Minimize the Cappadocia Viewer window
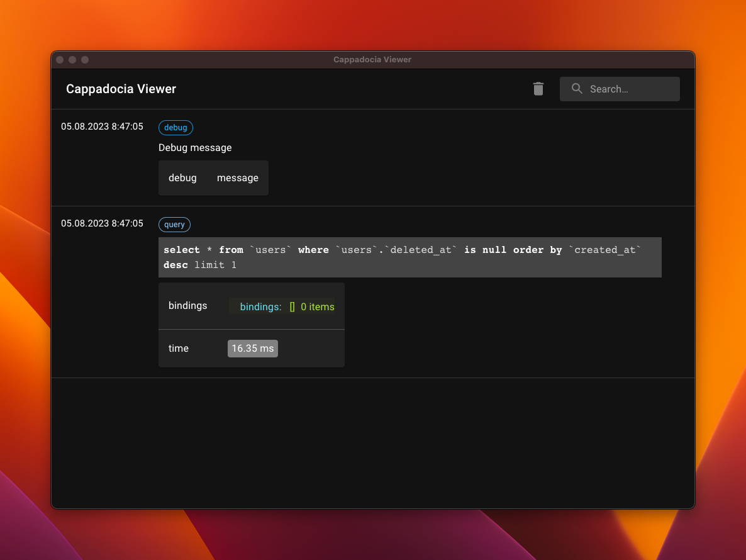 point(72,60)
